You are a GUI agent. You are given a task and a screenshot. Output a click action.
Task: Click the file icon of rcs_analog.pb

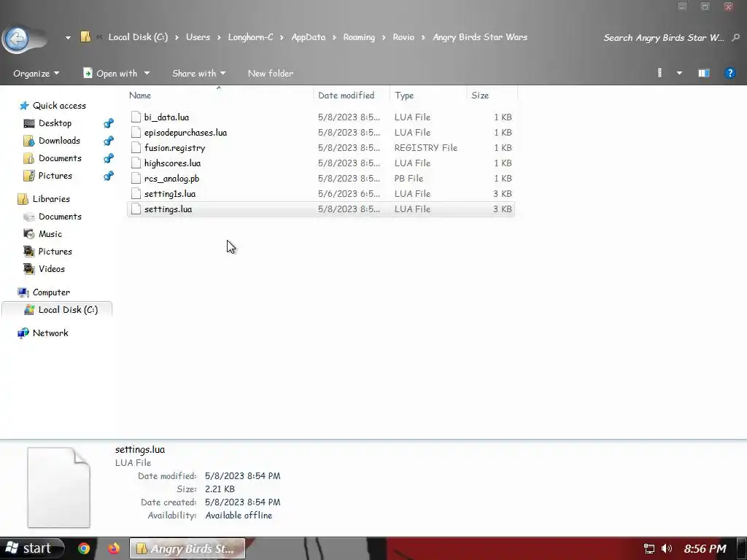click(136, 179)
